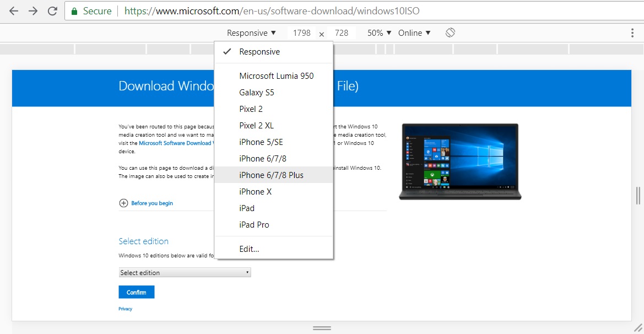The width and height of the screenshot is (644, 334).
Task: Open the Responsive device dropdown
Action: (251, 33)
